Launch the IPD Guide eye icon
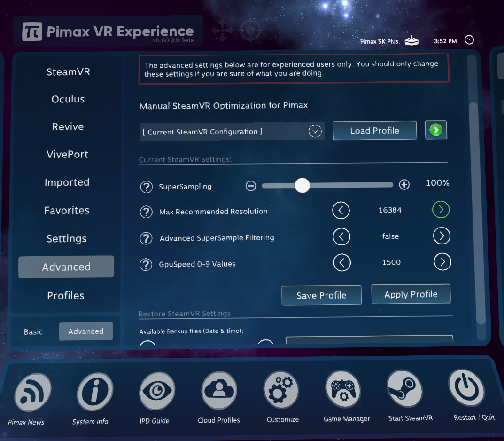Viewport: 504px width, 441px height. point(157,391)
